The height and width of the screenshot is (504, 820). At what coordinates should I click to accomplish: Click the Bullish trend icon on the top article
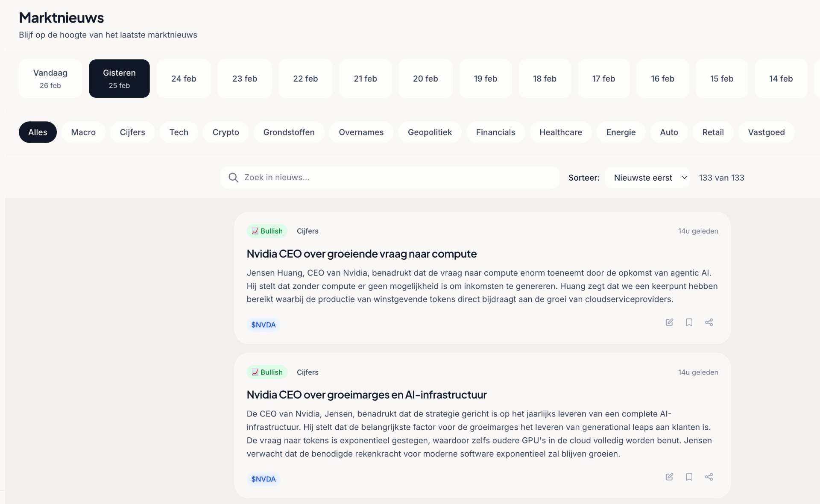click(x=255, y=231)
